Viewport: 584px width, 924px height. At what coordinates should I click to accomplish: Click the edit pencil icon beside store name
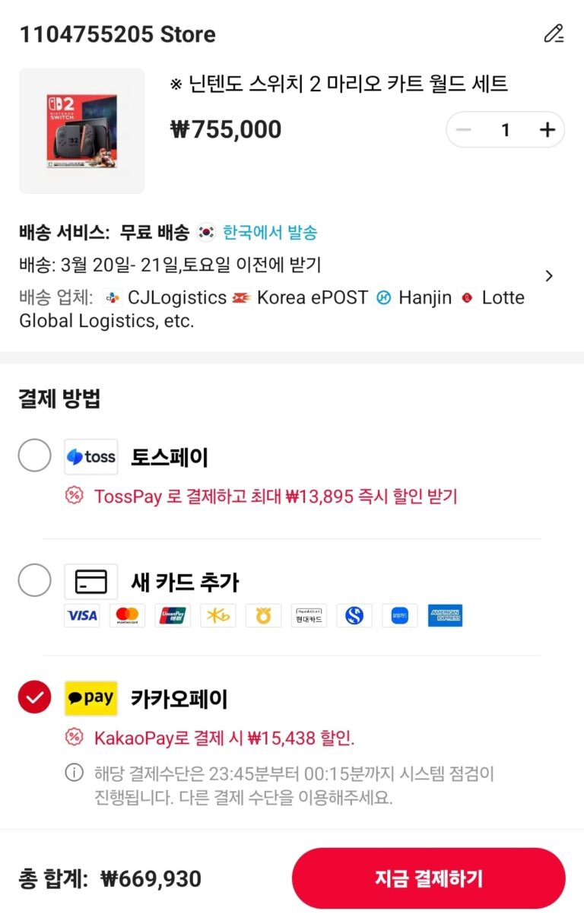[x=554, y=34]
